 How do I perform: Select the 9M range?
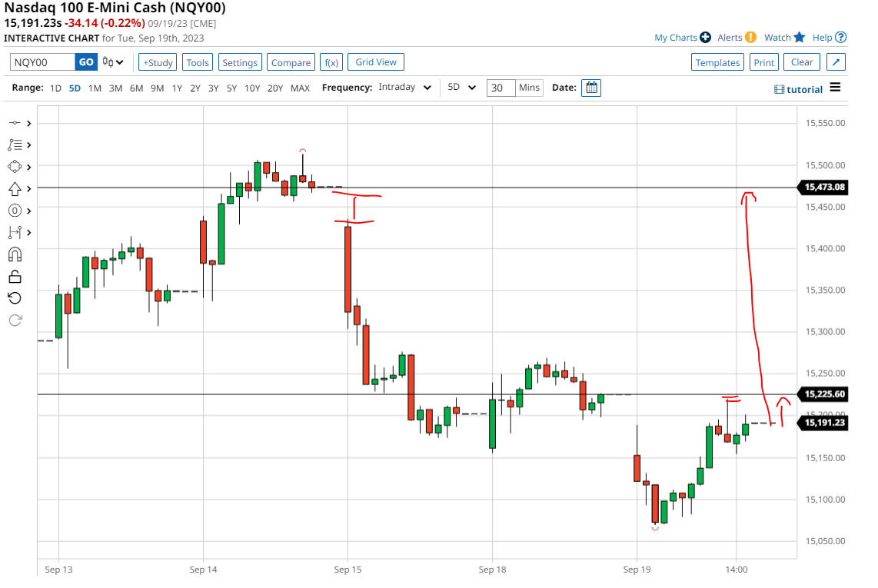point(158,88)
